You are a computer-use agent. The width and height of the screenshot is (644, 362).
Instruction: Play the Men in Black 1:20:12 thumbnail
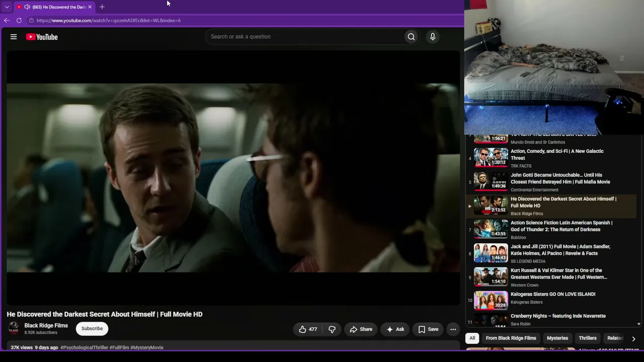(491, 157)
